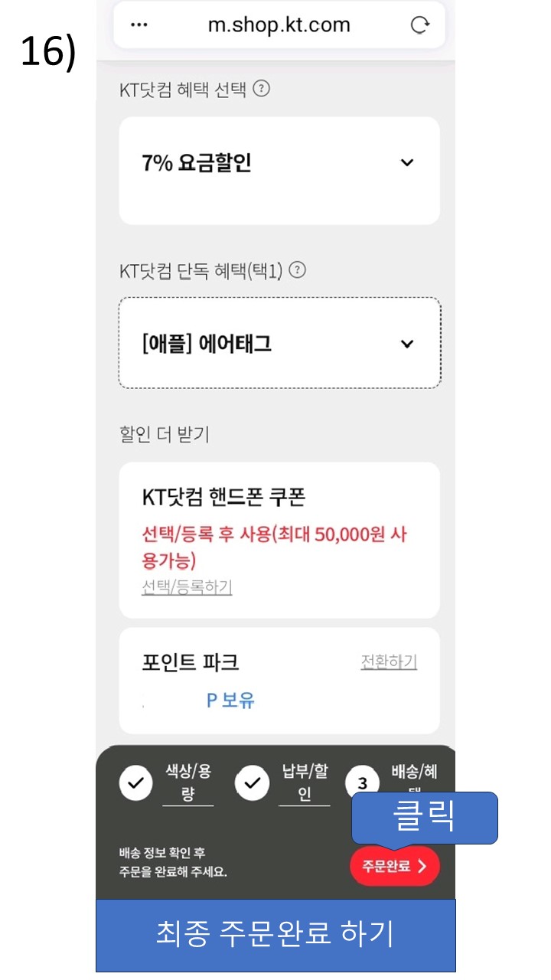Viewport: 551px width, 980px height.
Task: Click the arrow on 주문완료 button
Action: coord(422,867)
